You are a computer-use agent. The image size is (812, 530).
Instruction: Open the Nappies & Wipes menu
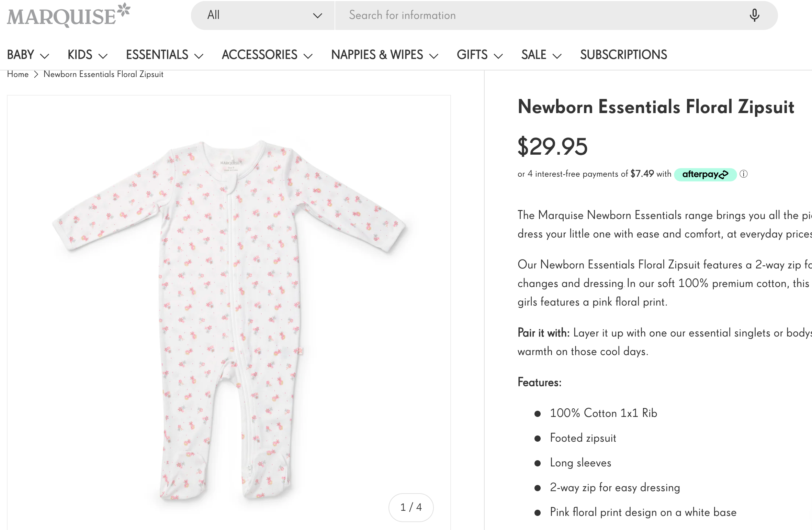(384, 55)
